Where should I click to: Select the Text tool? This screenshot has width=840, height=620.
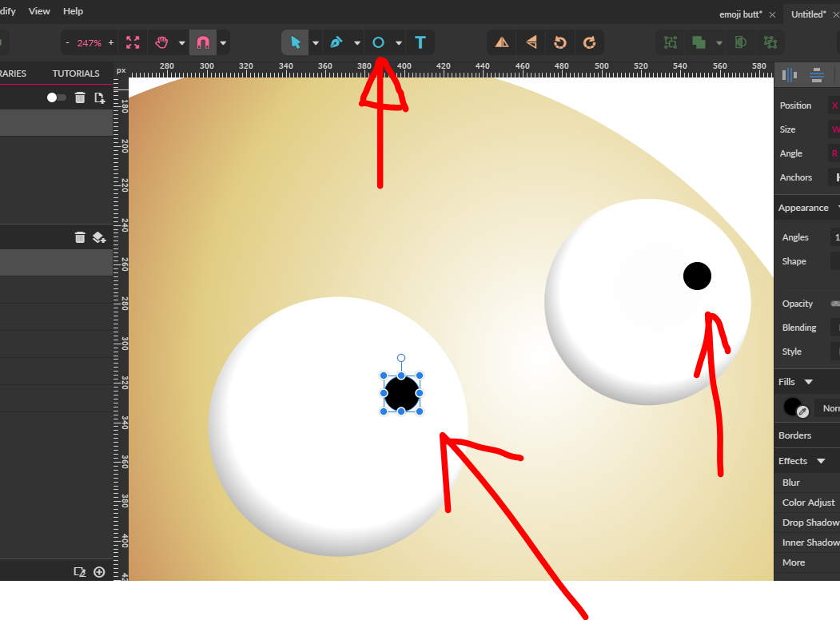420,42
